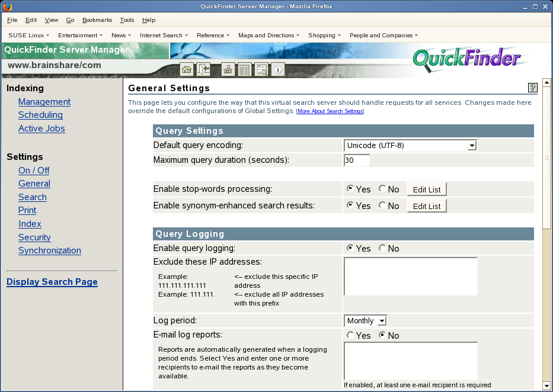Open the Management link under Indexing
Viewport: 553px width, 392px height.
[44, 102]
